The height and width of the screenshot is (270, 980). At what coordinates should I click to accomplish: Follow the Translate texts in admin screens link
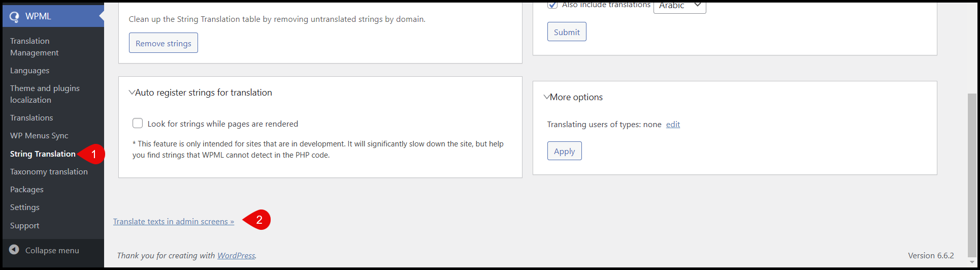(x=173, y=221)
